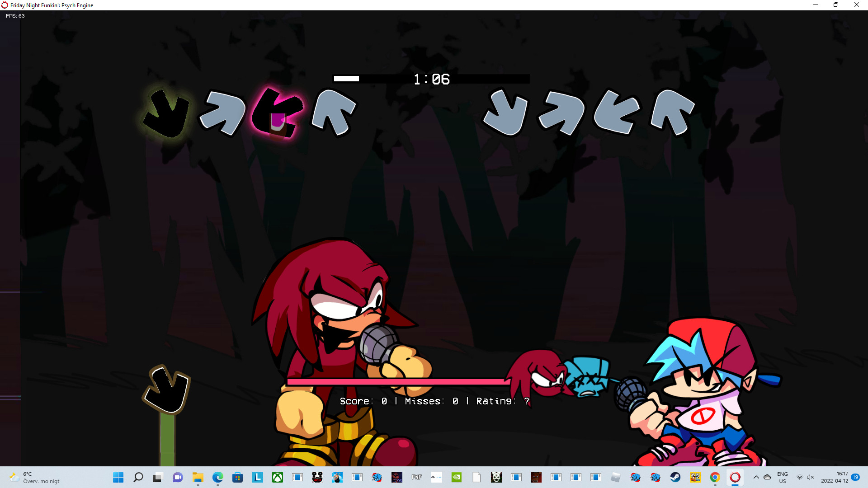This screenshot has height=488, width=868.
Task: Launch Google Chrome from the taskbar
Action: tap(715, 477)
